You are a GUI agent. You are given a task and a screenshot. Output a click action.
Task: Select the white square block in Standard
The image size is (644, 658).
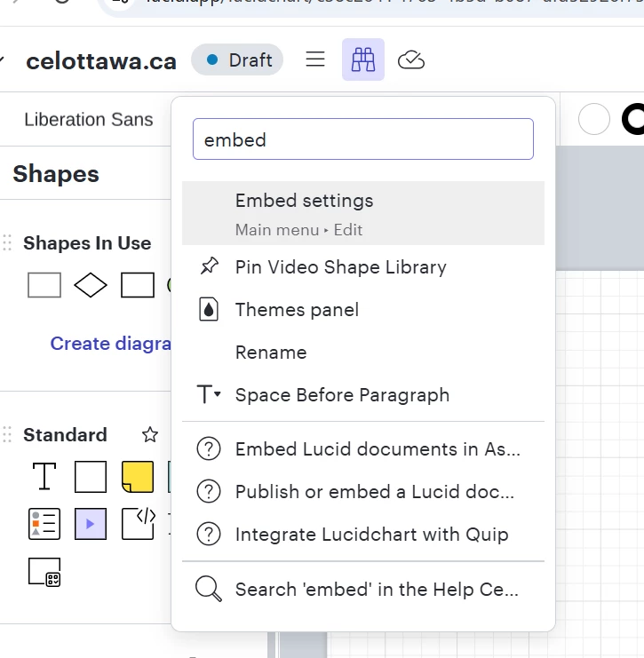point(91,477)
